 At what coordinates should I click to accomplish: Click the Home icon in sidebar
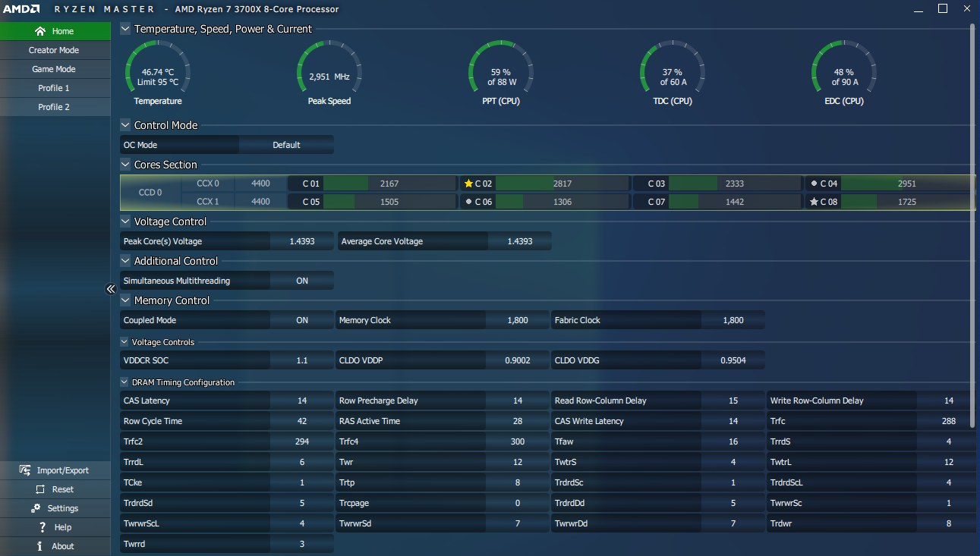pos(40,31)
